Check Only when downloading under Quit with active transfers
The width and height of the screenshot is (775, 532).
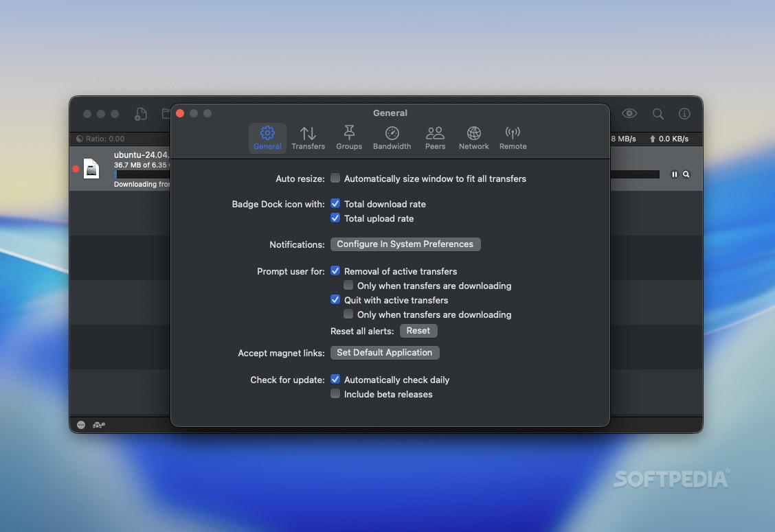pos(348,314)
